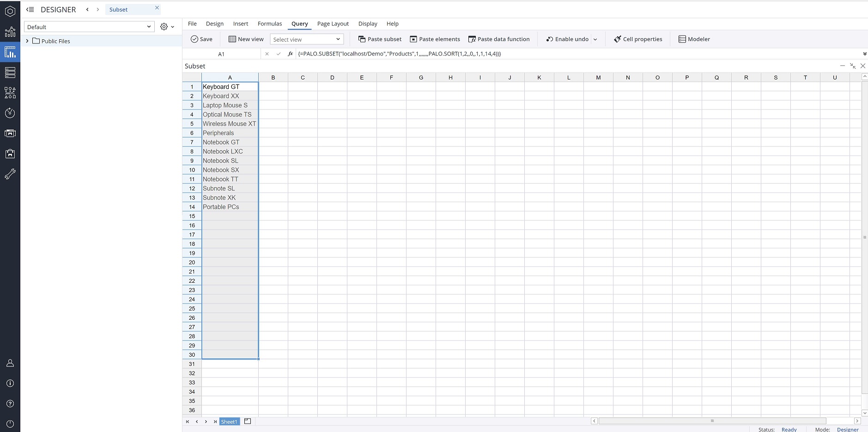Click Paste data function button
Screen dimensions: 868x432
point(499,39)
